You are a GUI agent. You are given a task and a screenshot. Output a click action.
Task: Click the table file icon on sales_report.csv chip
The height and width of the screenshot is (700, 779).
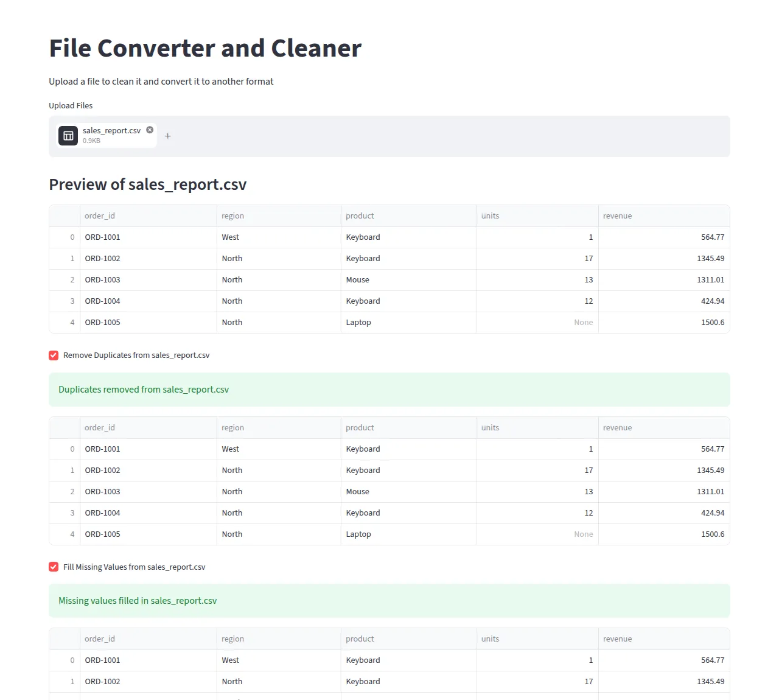click(x=68, y=135)
